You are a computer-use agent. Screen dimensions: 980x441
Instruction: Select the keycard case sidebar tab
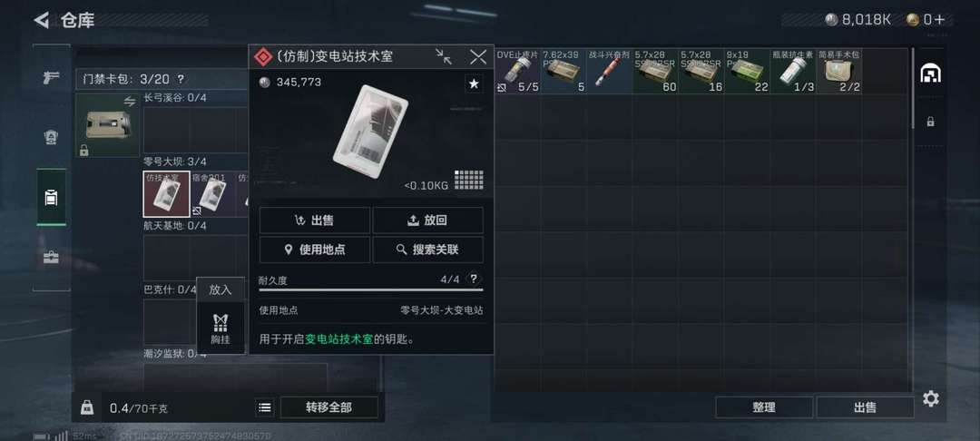point(51,198)
